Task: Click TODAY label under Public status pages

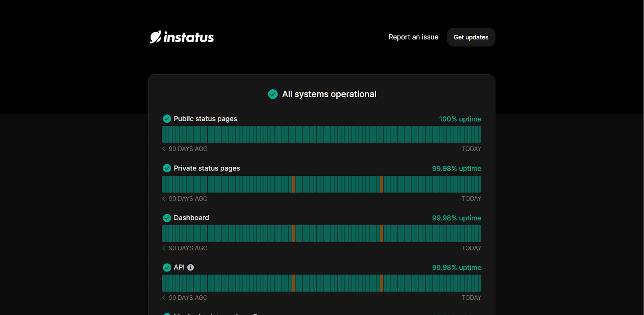Action: click(x=471, y=149)
